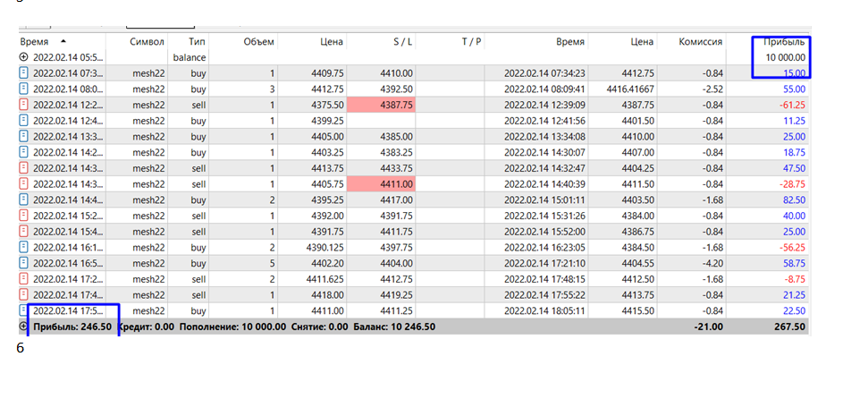Click the profit value 58.75
Viewport: 868px width, 399px height.
795,263
